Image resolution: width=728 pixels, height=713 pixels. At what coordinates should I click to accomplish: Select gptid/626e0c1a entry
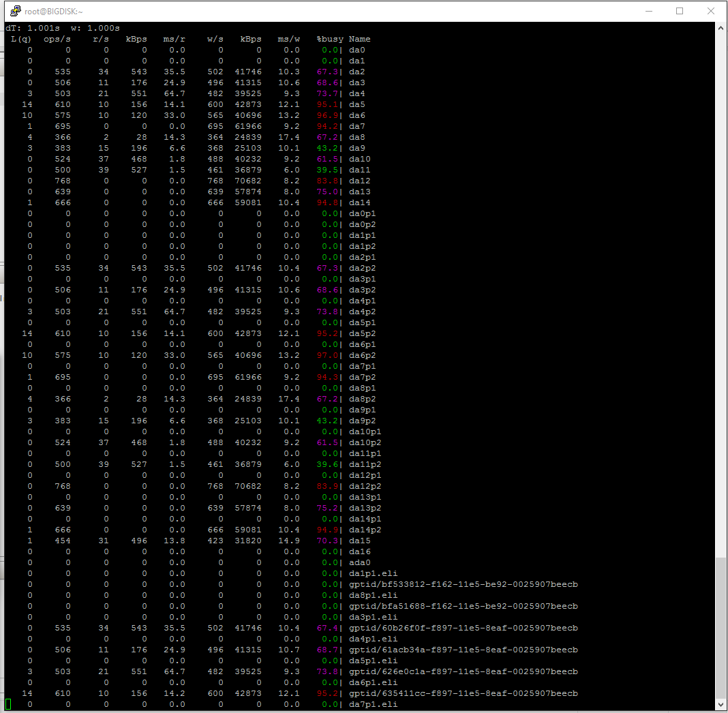464,671
